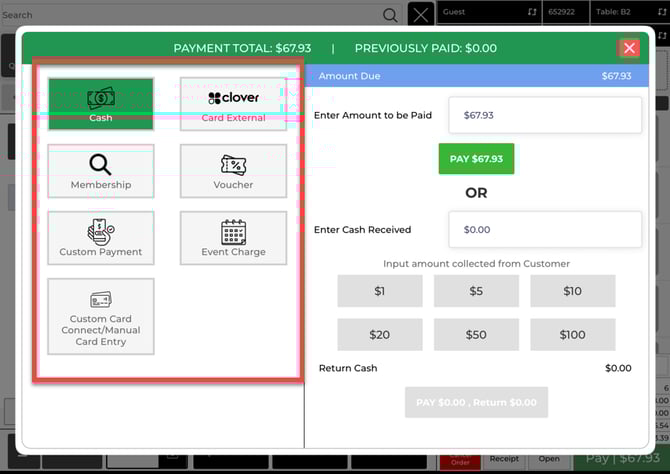The height and width of the screenshot is (474, 670).
Task: Click PAY $0.00, Return $0.00 button
Action: click(476, 402)
